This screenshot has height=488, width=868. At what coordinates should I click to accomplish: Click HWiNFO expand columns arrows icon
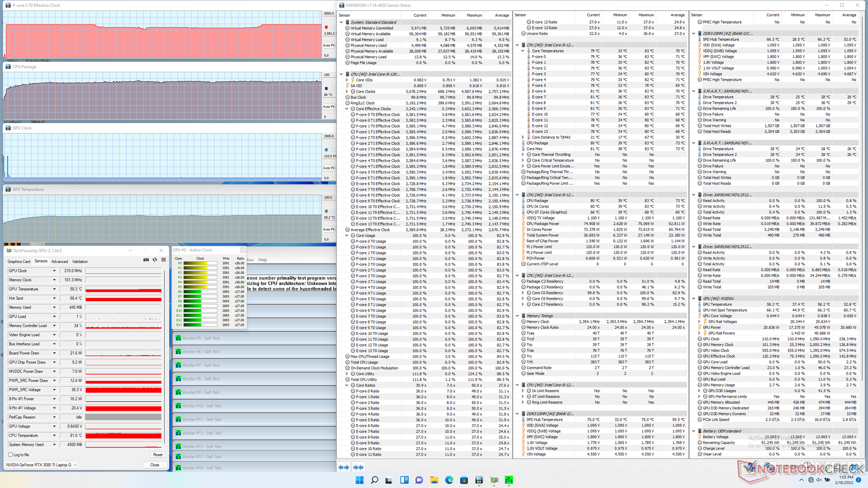click(x=344, y=467)
